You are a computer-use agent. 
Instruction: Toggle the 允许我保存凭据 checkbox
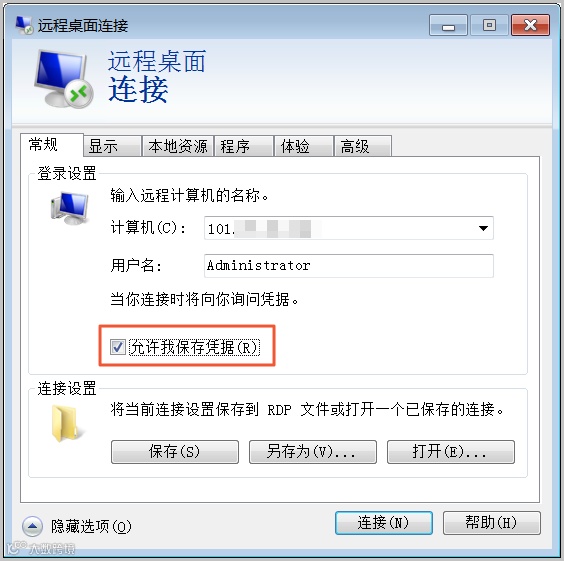[x=117, y=347]
